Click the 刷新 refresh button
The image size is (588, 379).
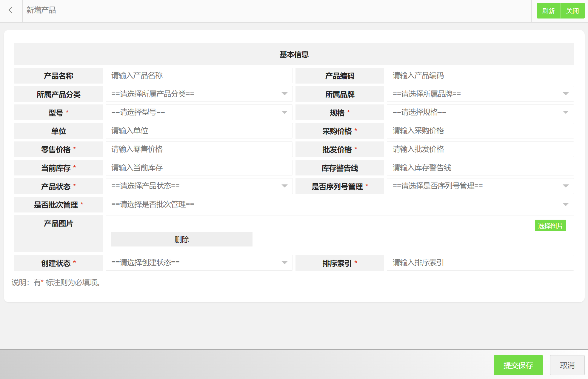coord(548,11)
